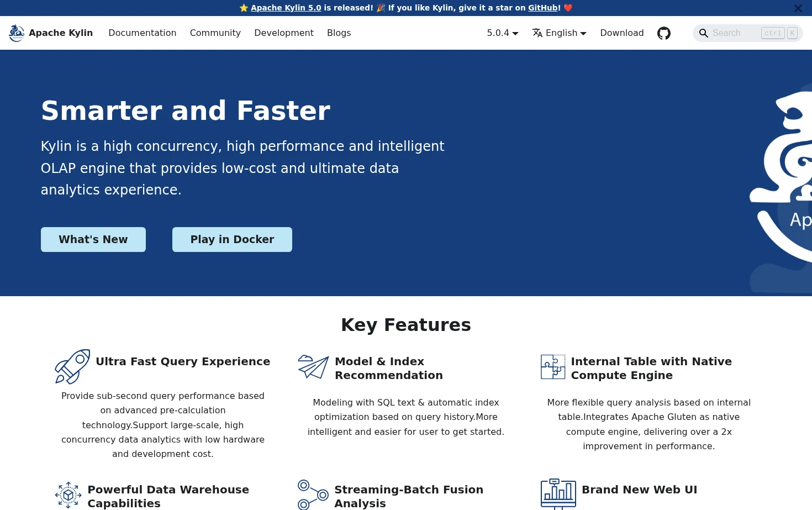The height and width of the screenshot is (510, 812).
Task: Click the paper plane Model & Index icon
Action: [x=313, y=367]
